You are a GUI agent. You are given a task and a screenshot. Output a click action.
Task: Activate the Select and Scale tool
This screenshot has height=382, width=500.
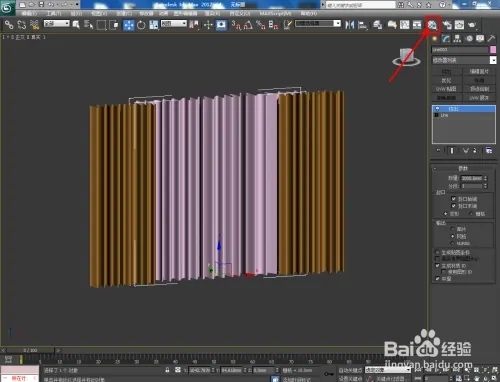click(x=154, y=25)
